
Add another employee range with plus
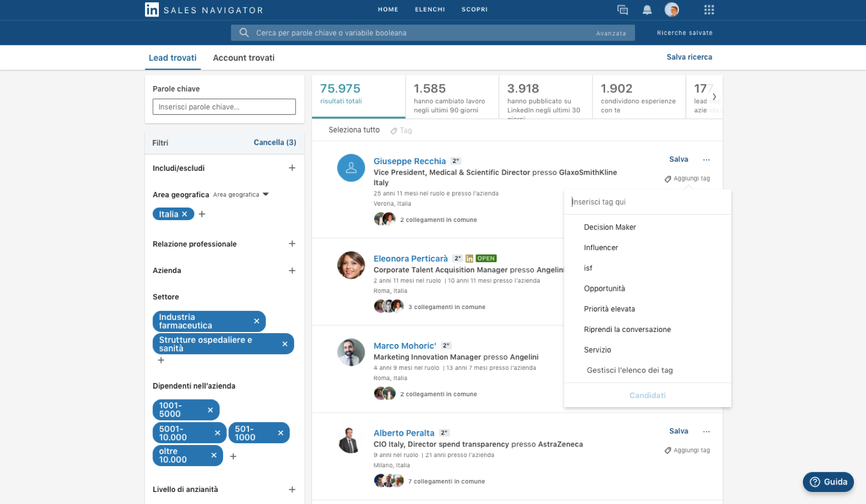click(233, 456)
